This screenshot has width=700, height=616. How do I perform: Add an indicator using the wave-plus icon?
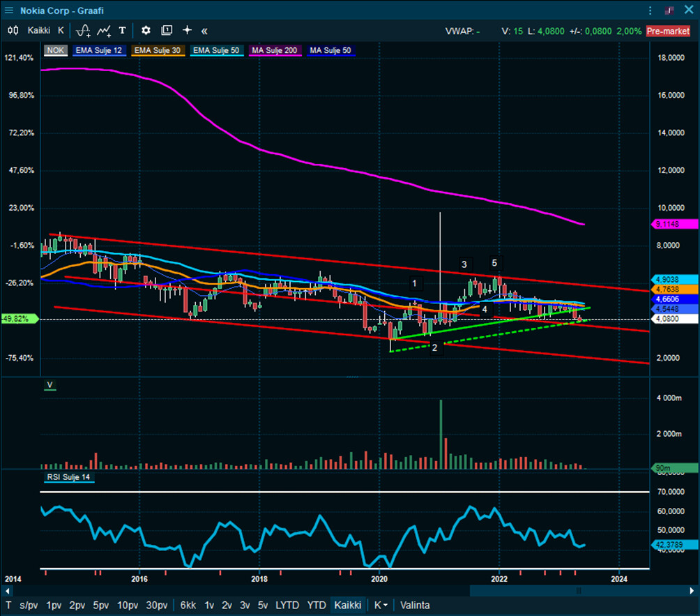[x=83, y=31]
